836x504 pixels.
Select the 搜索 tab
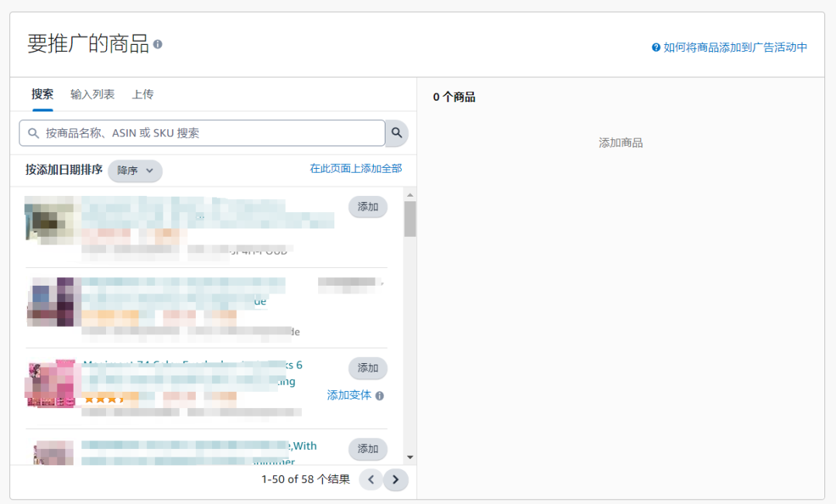coord(43,94)
